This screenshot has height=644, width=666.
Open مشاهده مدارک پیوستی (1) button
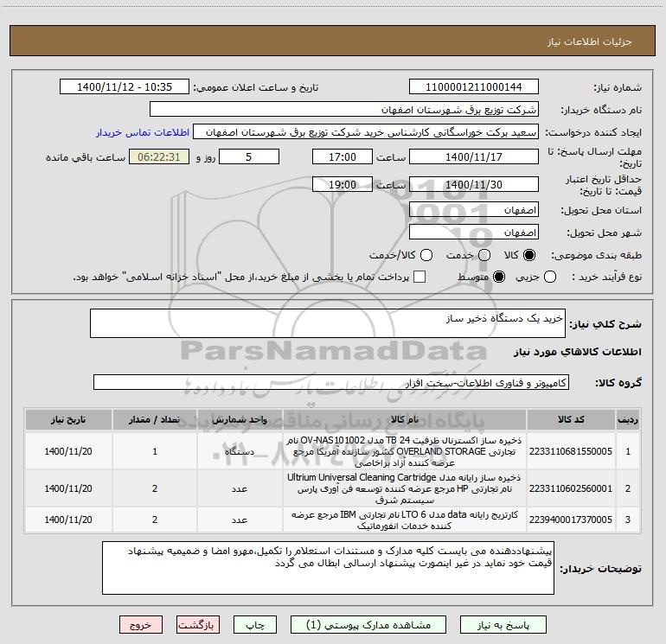368,625
